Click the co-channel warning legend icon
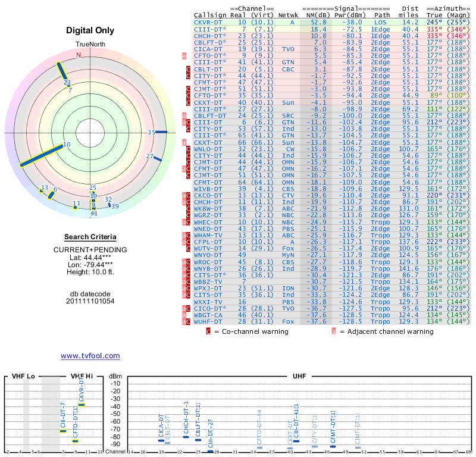 coord(208,331)
